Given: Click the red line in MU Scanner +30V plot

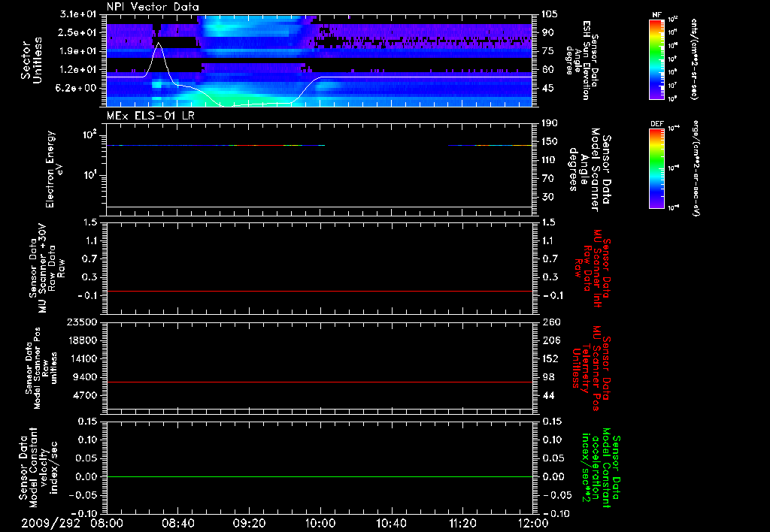Looking at the screenshot, I should tap(320, 292).
